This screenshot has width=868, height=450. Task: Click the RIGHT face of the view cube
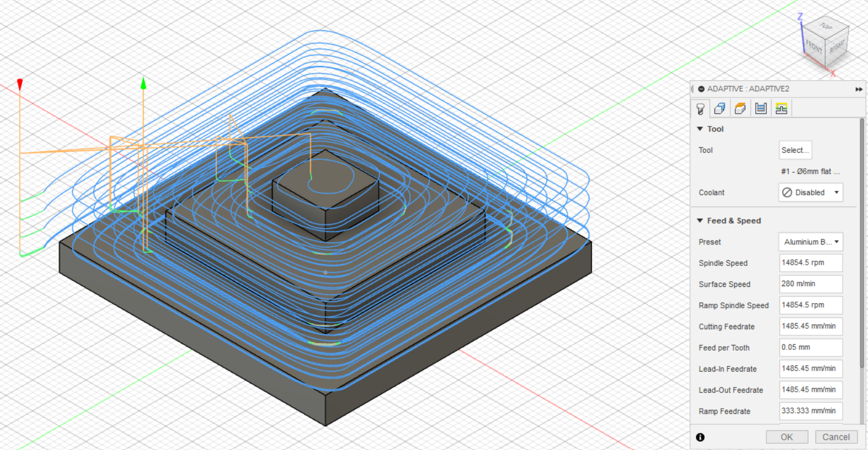(838, 47)
